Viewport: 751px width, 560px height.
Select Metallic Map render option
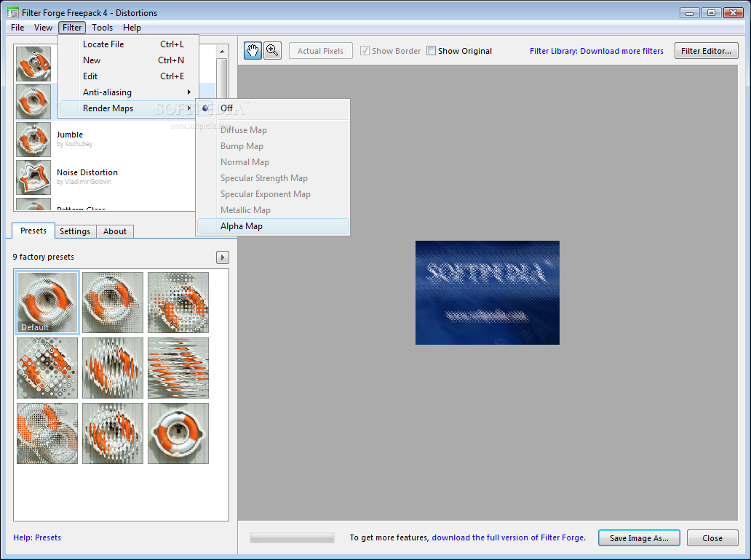tap(273, 210)
